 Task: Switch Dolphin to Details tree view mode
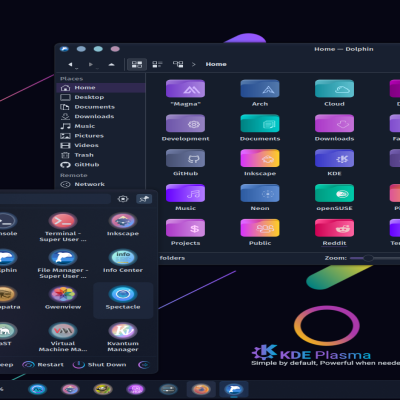coord(178,64)
